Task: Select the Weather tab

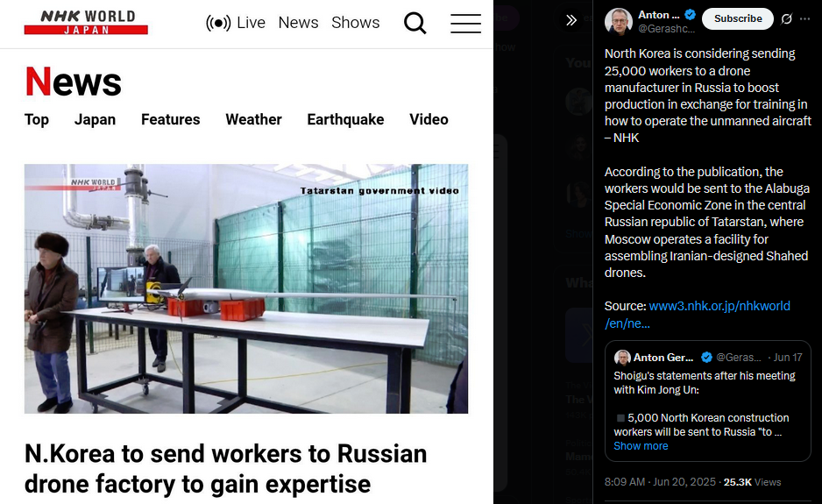Action: tap(254, 119)
